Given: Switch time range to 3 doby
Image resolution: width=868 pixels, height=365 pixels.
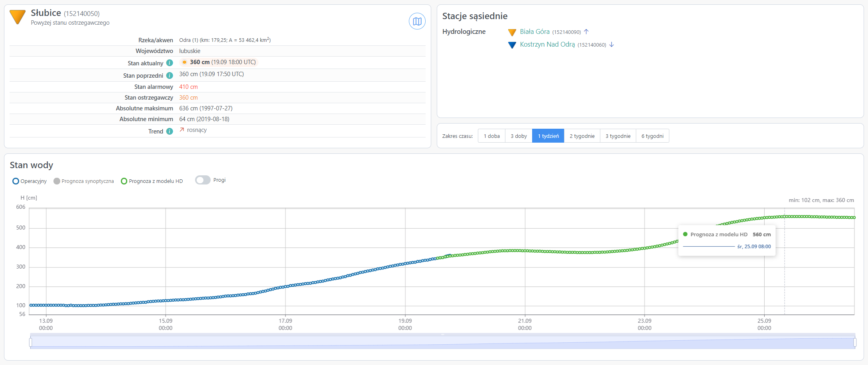Looking at the screenshot, I should click(519, 136).
